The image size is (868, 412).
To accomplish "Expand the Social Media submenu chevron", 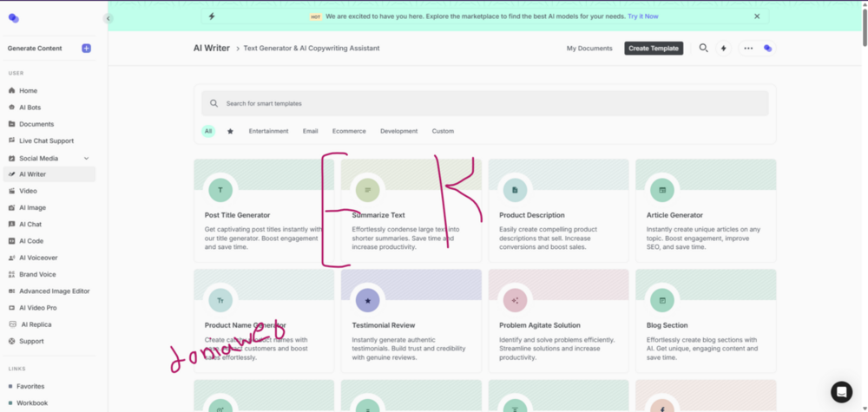I will (86, 158).
